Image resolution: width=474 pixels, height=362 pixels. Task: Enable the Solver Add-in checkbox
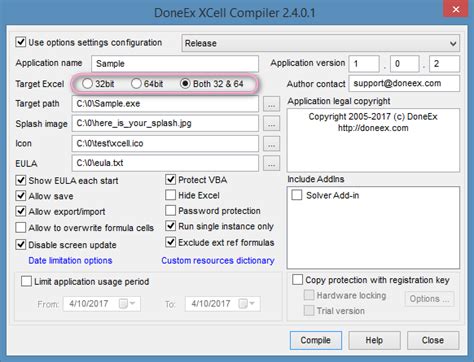pos(297,195)
